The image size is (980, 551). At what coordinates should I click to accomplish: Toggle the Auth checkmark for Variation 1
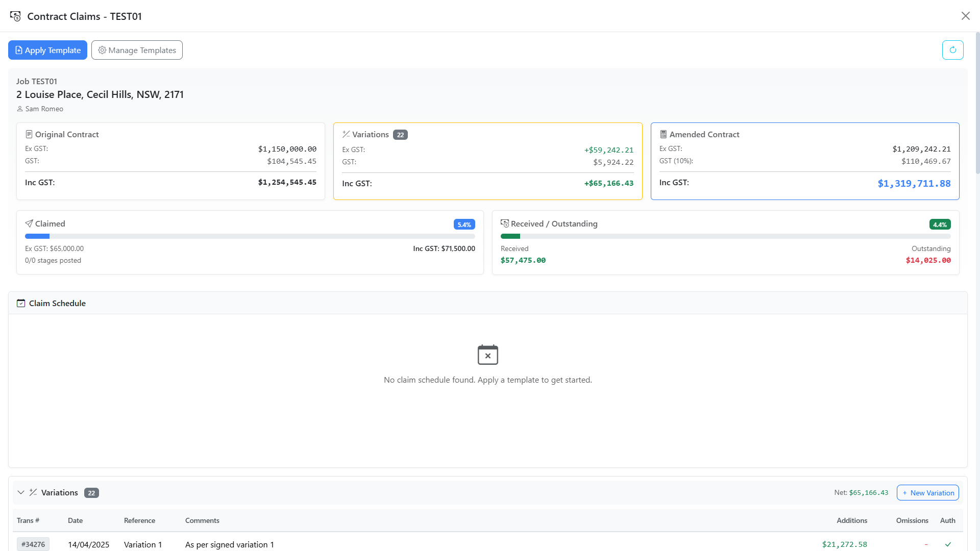[x=948, y=544]
